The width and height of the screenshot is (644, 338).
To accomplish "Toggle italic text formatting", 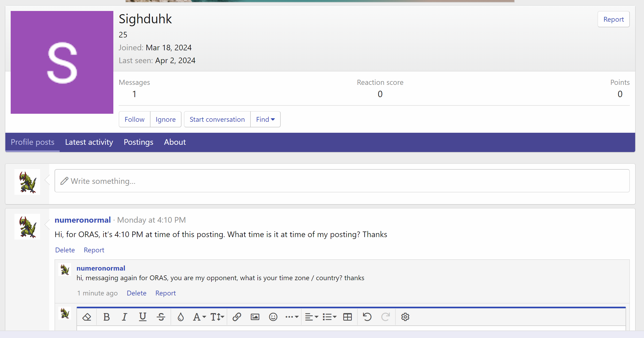I will tap(124, 317).
